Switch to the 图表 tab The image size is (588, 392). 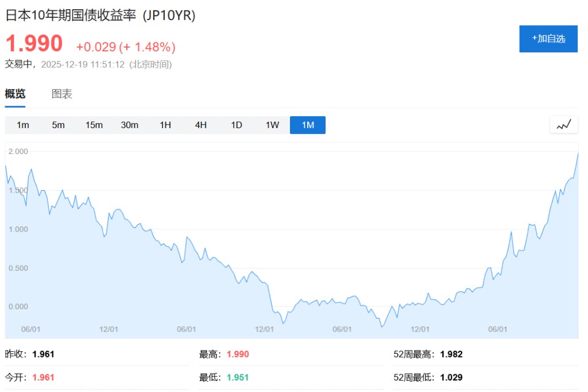(x=62, y=94)
